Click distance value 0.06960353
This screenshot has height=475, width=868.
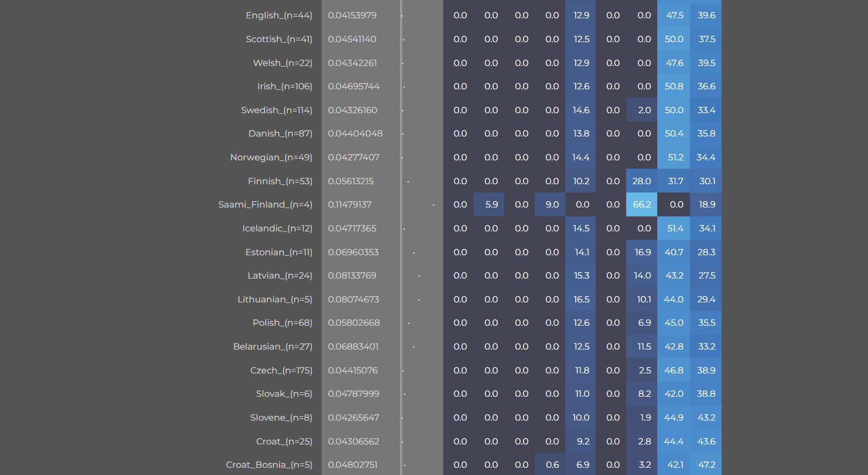(x=353, y=252)
